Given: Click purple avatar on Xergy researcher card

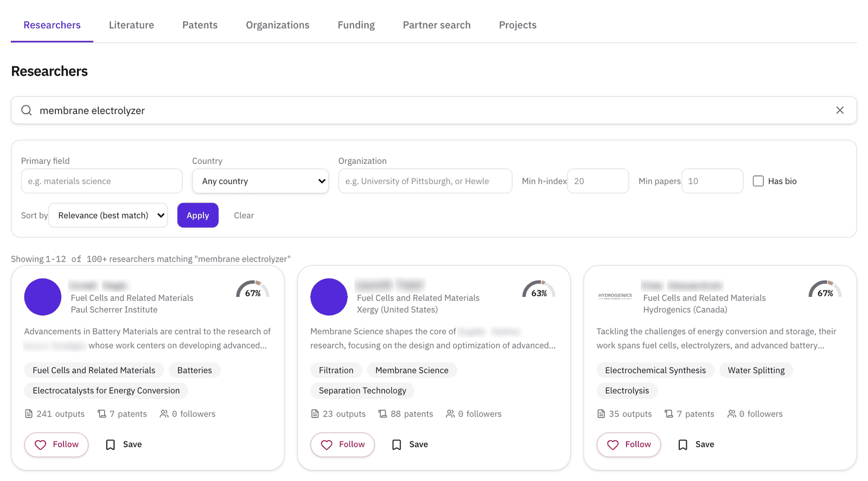Looking at the screenshot, I should click(329, 297).
